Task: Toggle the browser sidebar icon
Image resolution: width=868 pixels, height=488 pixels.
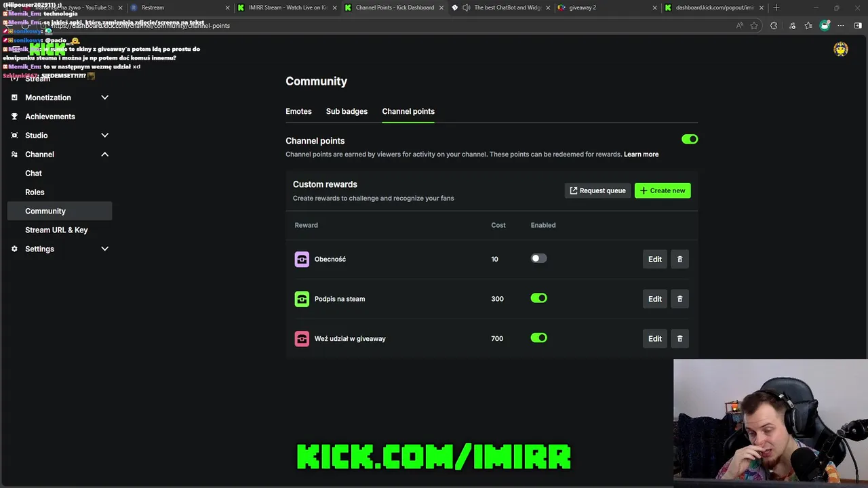Action: (x=858, y=26)
